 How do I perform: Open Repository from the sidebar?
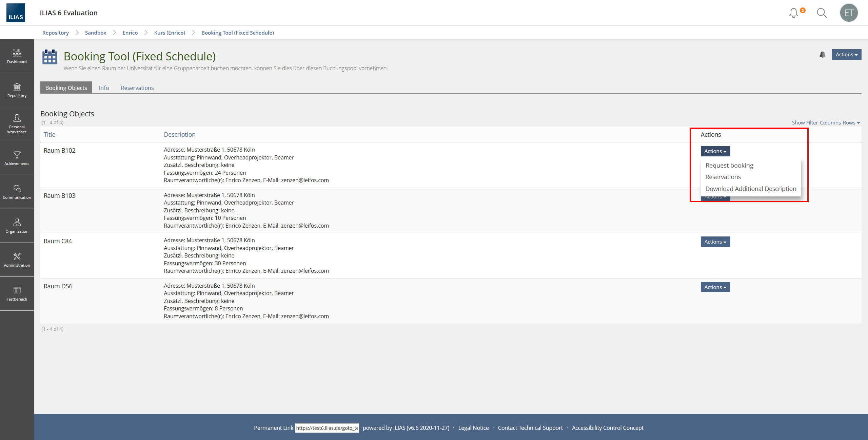pyautogui.click(x=17, y=90)
